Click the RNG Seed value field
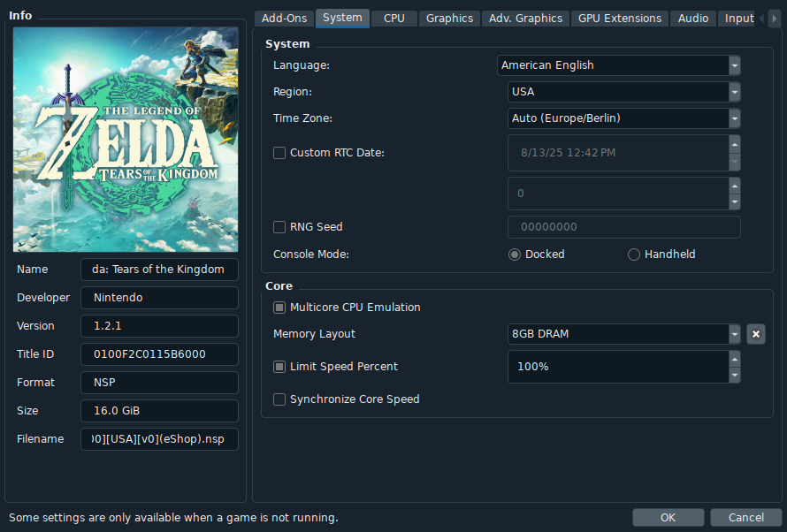Viewport: 787px width, 532px height. tap(624, 226)
